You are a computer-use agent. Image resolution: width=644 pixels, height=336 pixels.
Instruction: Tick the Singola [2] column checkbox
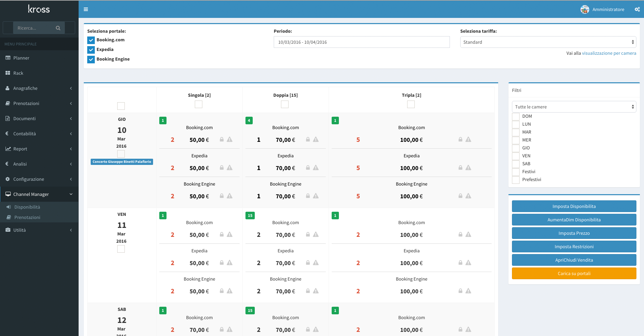pos(199,104)
